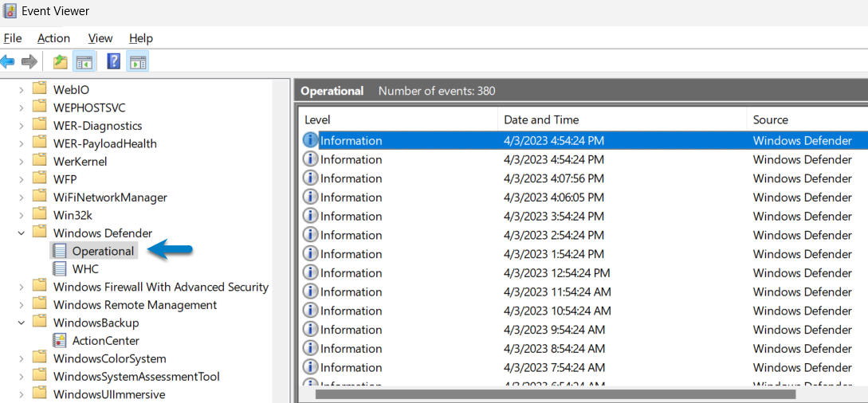This screenshot has height=403, width=868.
Task: Select the event at 4/3/2023 3:54:24 PM
Action: tap(583, 216)
